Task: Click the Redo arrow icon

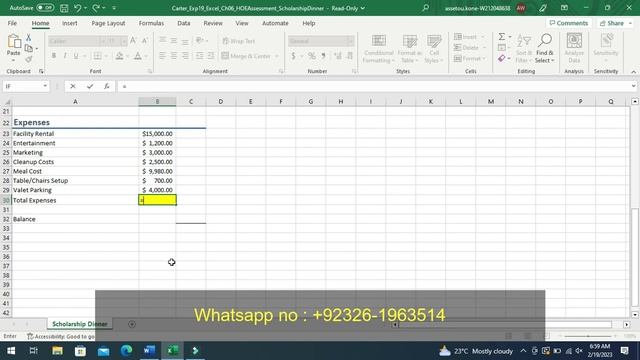Action: tap(96, 8)
